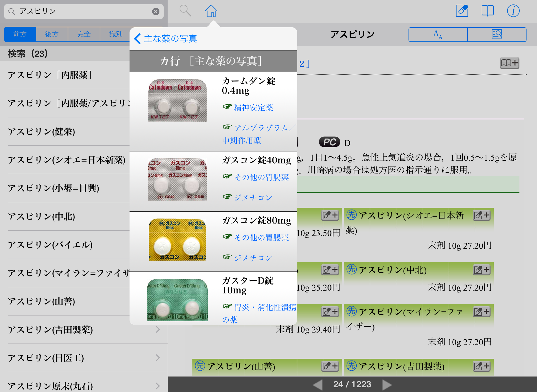The image size is (537, 392).
Task: Switch to 完全 search mode
Action: [84, 34]
